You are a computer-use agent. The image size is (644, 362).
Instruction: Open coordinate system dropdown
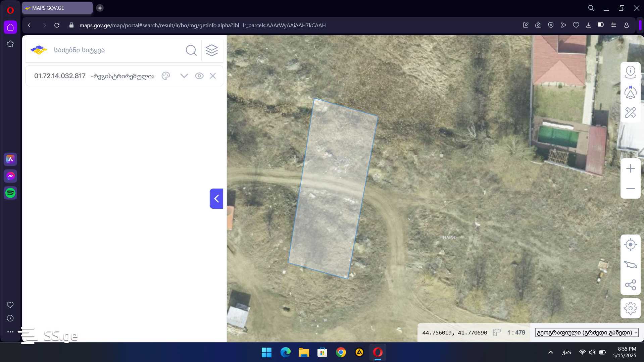587,332
